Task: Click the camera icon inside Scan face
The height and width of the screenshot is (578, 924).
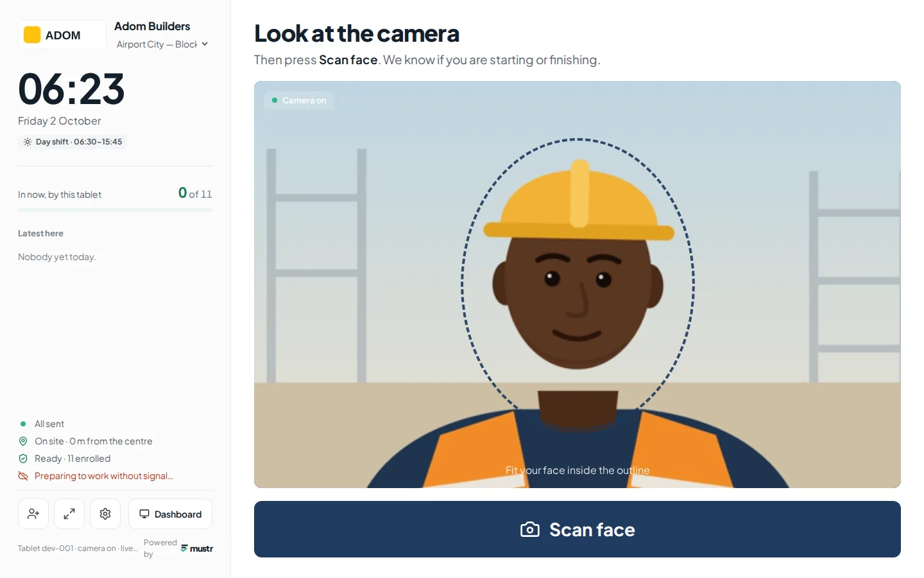Action: click(530, 529)
